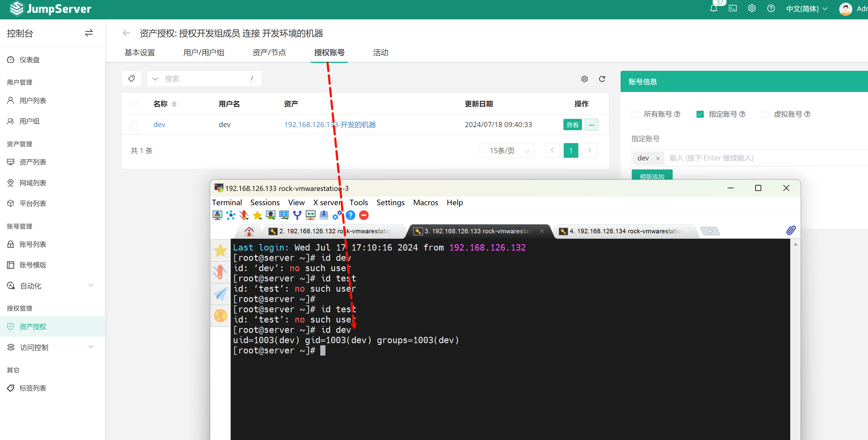Open table column settings gear
Viewport: 868px width, 440px height.
coord(584,79)
